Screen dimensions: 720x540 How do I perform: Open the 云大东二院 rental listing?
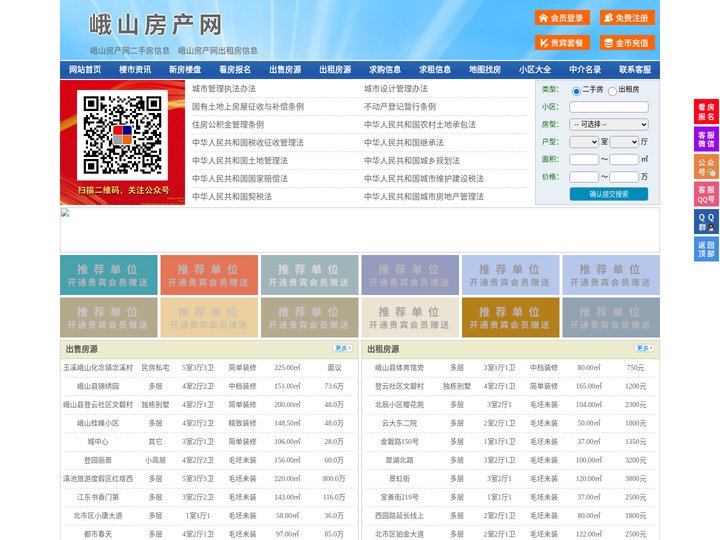coord(399,423)
